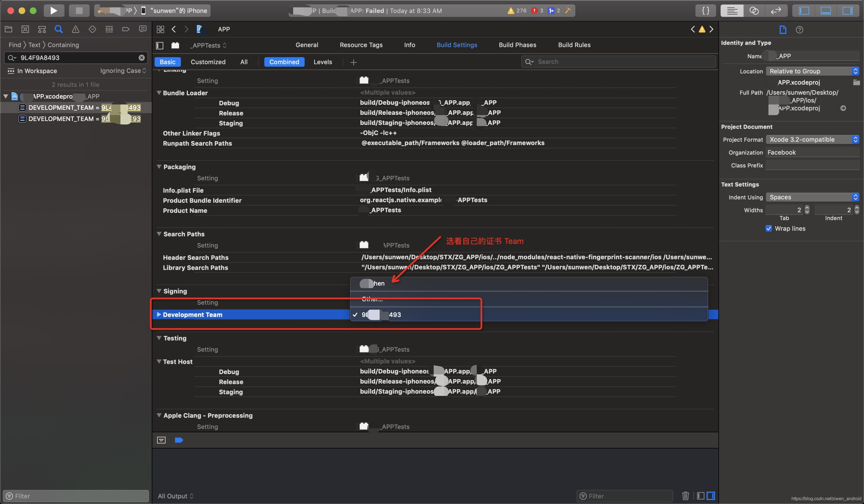The image size is (864, 504).
Task: Open the Indent Using Spaces dropdown
Action: point(812,197)
